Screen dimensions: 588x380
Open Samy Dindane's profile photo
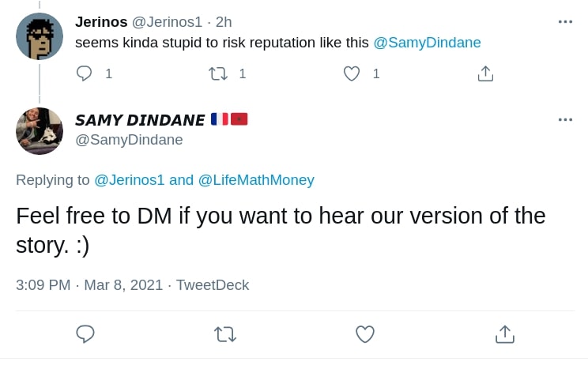click(x=40, y=130)
